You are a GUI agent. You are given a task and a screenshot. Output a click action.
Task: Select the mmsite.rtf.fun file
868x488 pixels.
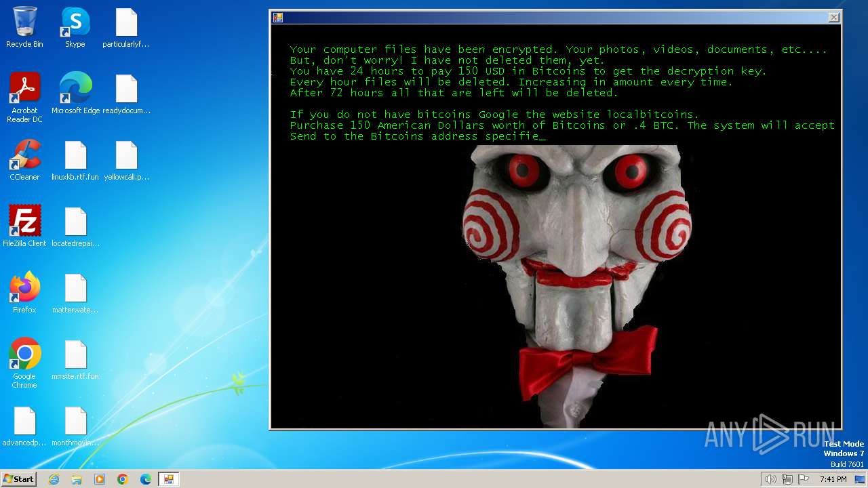click(x=75, y=359)
